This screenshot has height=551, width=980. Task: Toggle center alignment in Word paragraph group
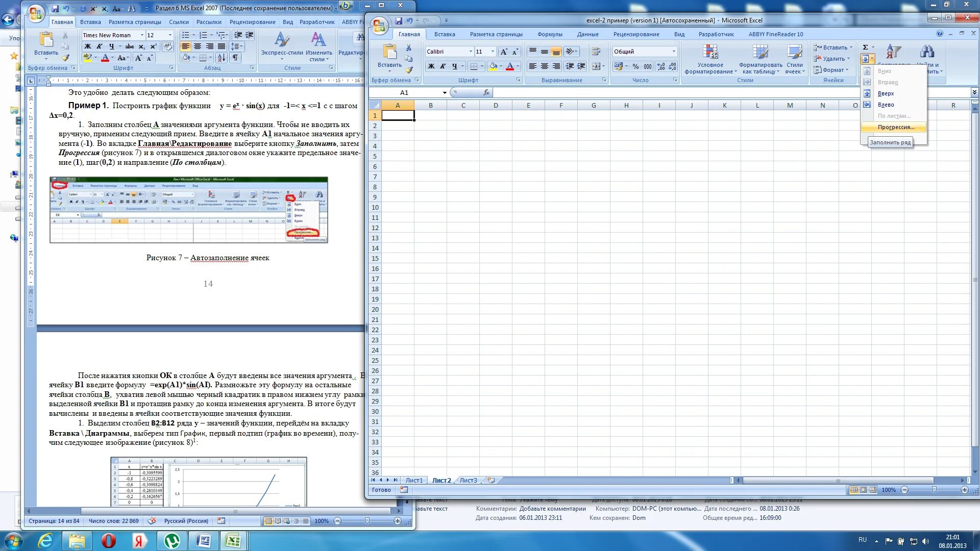[x=198, y=46]
